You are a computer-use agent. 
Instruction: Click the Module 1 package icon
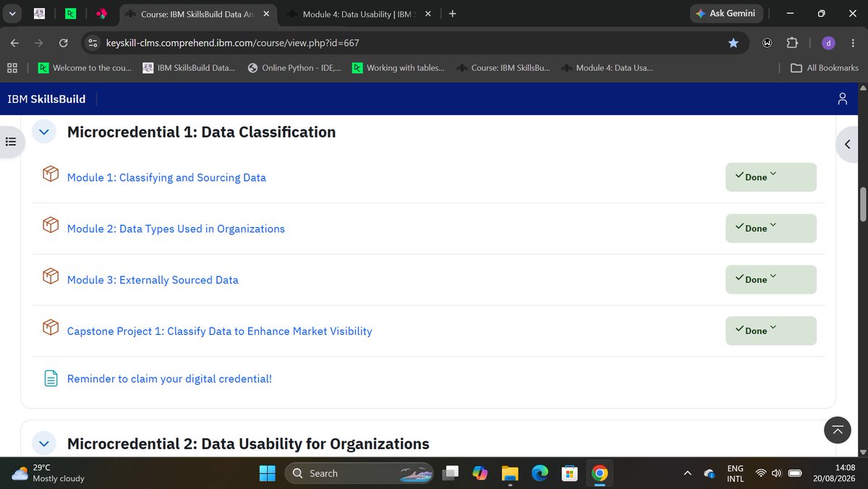pyautogui.click(x=51, y=174)
